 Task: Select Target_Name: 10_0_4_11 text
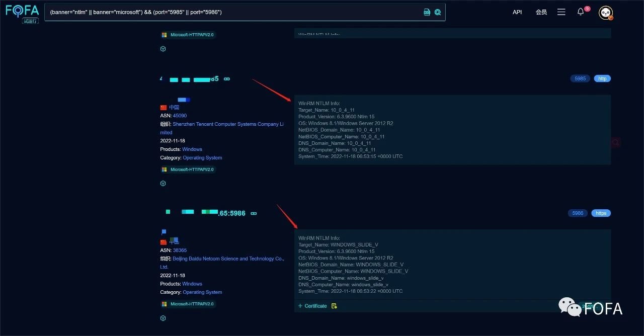[327, 110]
